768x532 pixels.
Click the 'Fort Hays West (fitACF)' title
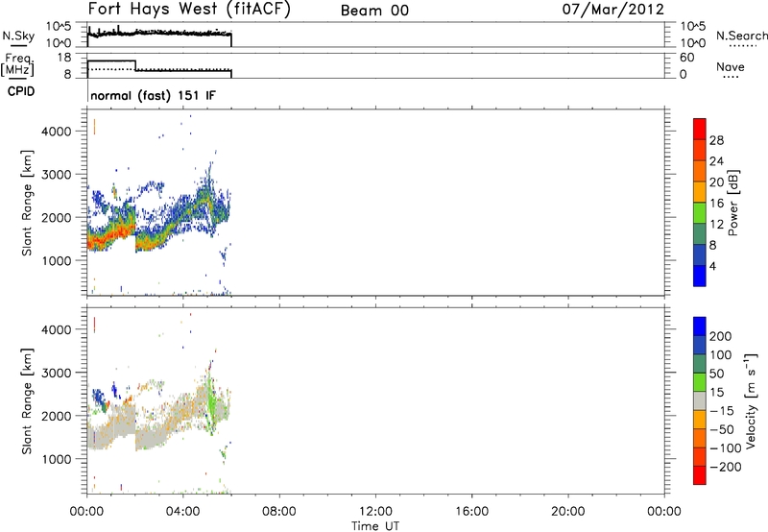tap(189, 10)
